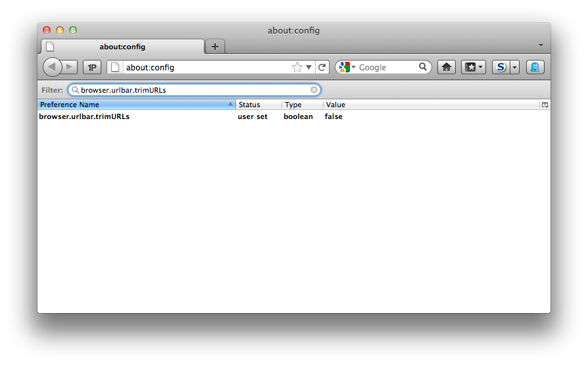Reload the page with the refresh icon
This screenshot has width=588, height=365.
(x=322, y=67)
